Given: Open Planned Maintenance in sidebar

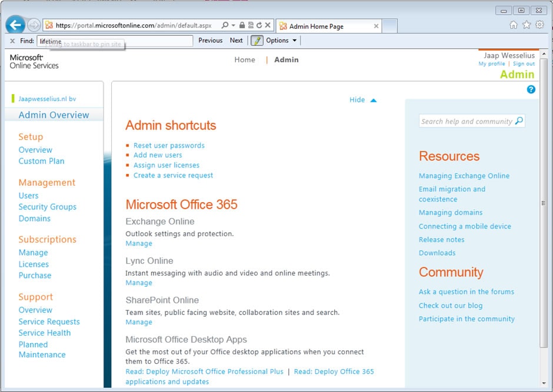Looking at the screenshot, I should (42, 349).
